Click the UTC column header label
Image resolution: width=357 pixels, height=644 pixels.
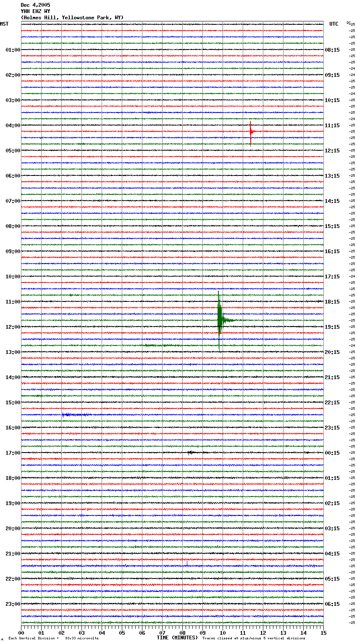[x=334, y=24]
